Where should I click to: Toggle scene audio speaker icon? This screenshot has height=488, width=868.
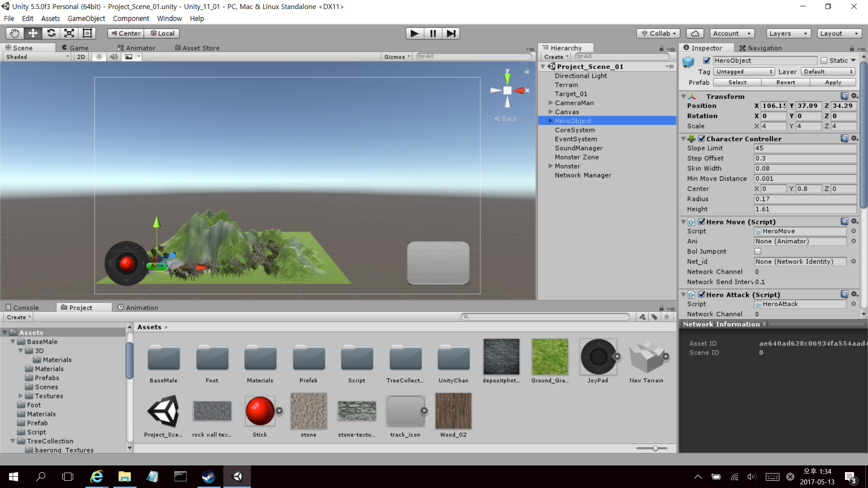click(113, 57)
